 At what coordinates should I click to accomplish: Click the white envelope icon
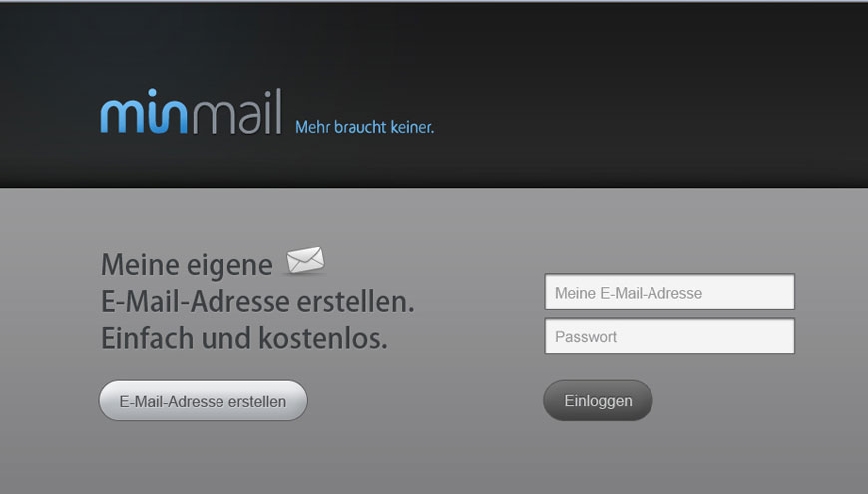[x=305, y=260]
